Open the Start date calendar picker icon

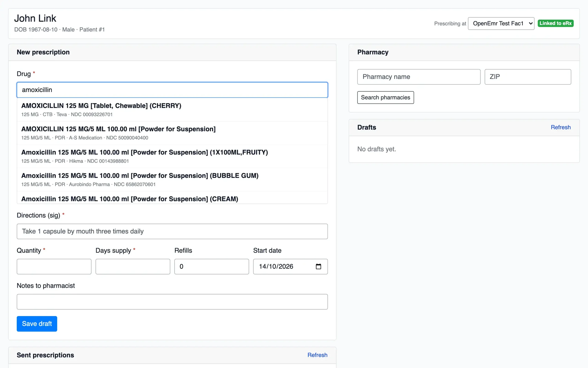pos(318,267)
